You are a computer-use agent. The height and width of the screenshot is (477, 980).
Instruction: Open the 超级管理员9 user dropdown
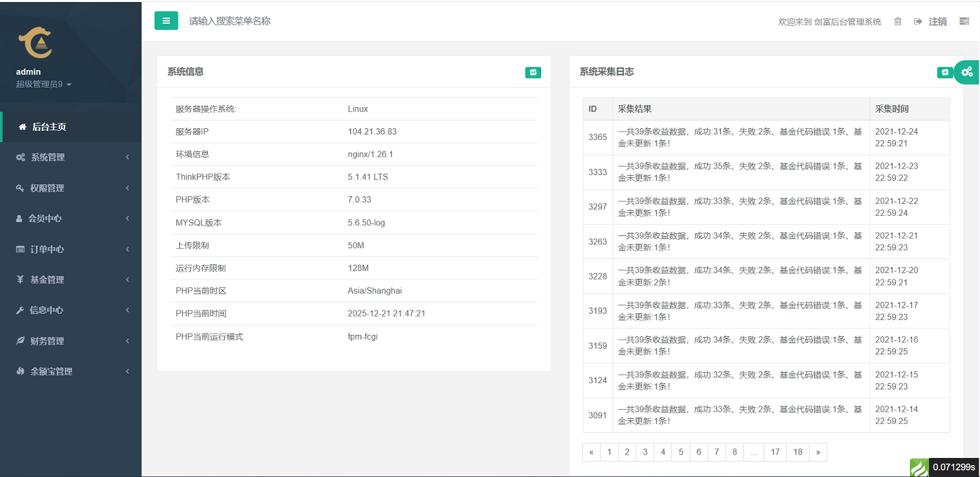coord(43,85)
